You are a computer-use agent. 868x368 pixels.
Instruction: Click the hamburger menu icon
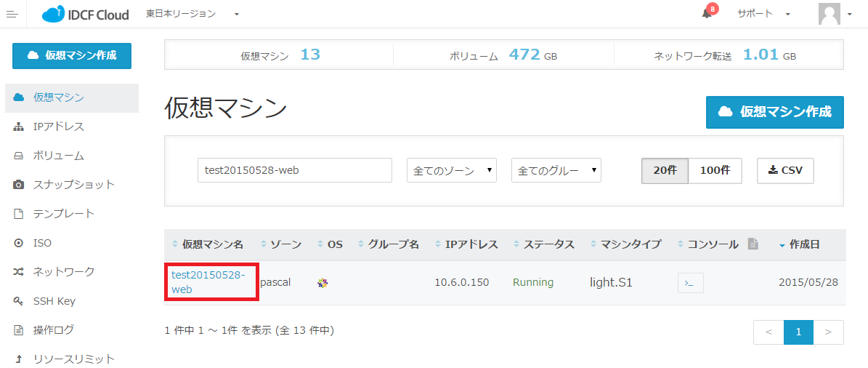pyautogui.click(x=12, y=14)
